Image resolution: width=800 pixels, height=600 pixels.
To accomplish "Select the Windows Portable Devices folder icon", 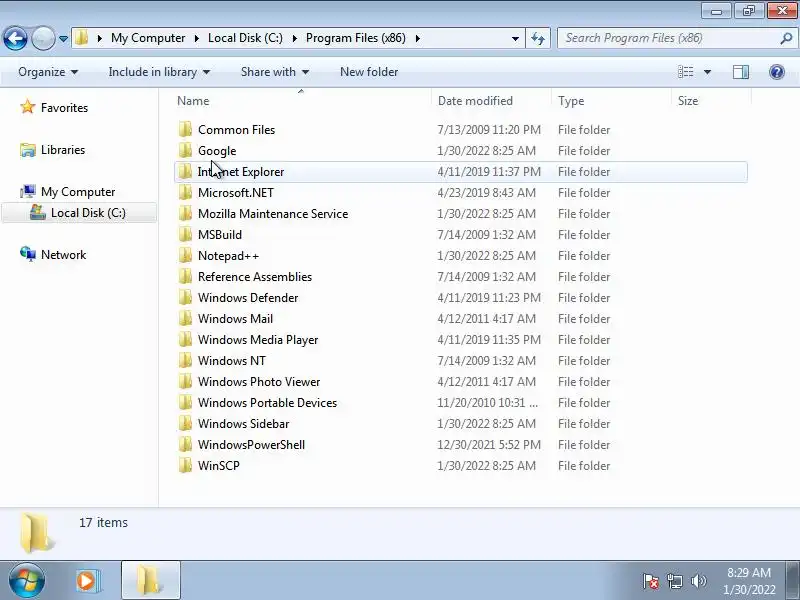I will pyautogui.click(x=185, y=403).
